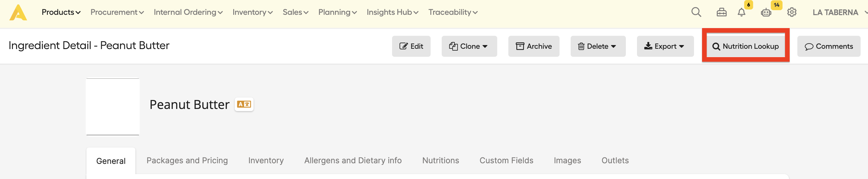Expand the Delete dropdown
The height and width of the screenshot is (179, 868).
598,46
